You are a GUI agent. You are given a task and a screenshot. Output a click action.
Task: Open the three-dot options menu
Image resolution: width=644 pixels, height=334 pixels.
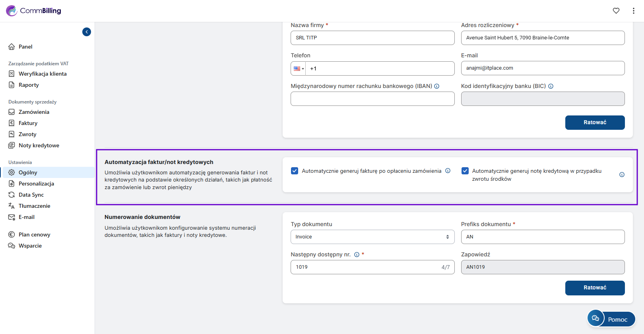[x=633, y=11]
